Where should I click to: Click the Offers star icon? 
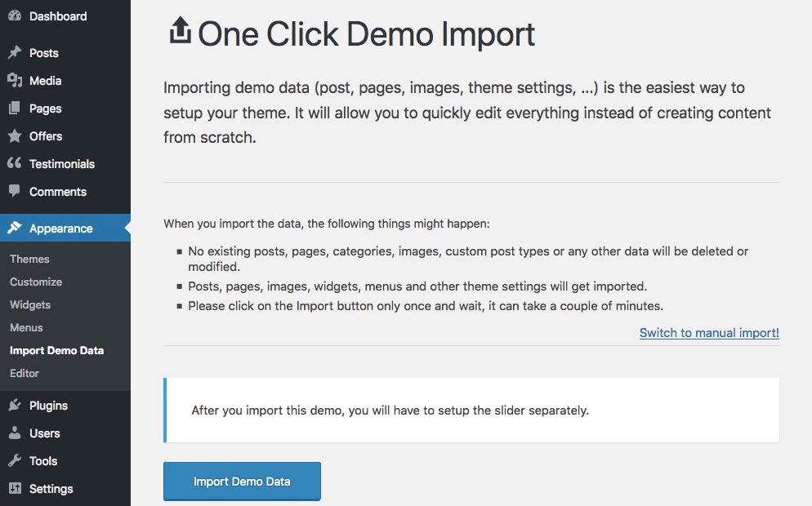point(15,136)
